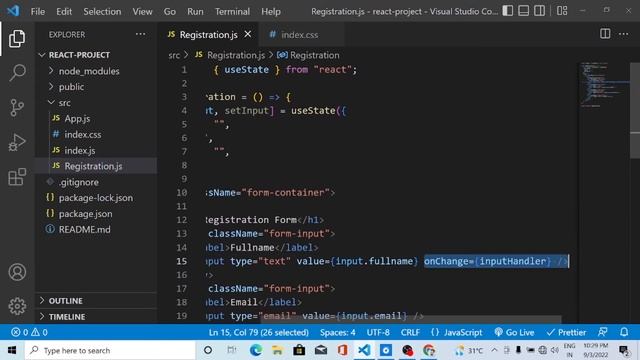This screenshot has width=640, height=360.
Task: Open the Source Control view
Action: pyautogui.click(x=17, y=108)
